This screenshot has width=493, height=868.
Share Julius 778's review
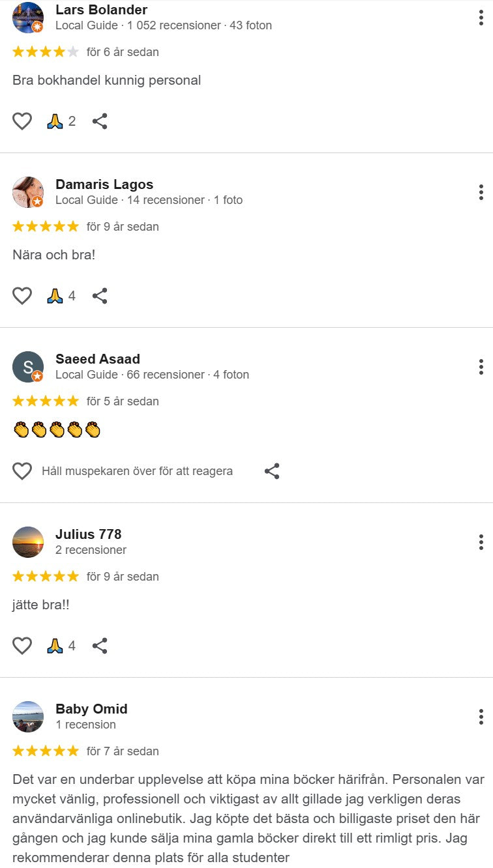coord(100,646)
